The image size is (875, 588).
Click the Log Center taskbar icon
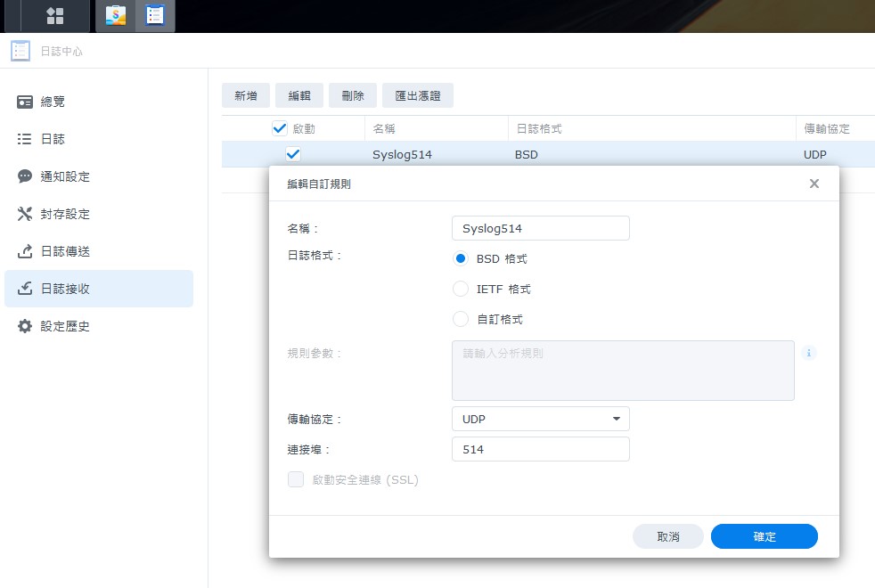tap(155, 16)
